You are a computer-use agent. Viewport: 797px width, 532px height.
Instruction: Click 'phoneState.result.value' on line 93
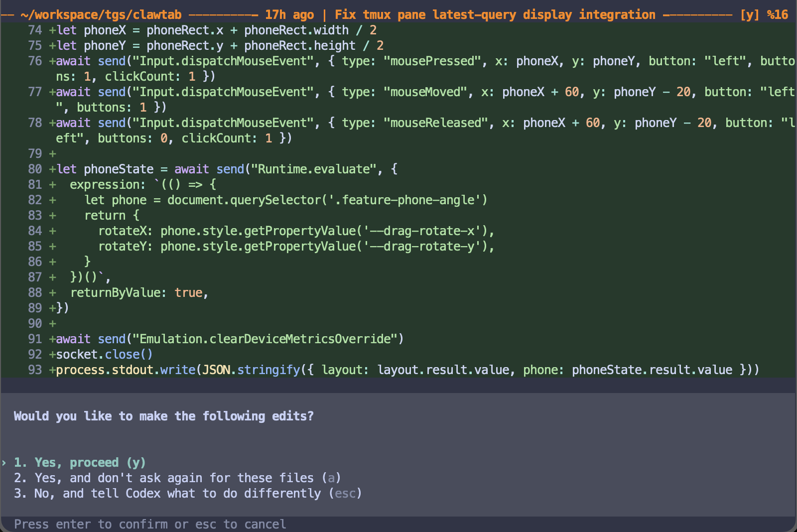click(652, 370)
